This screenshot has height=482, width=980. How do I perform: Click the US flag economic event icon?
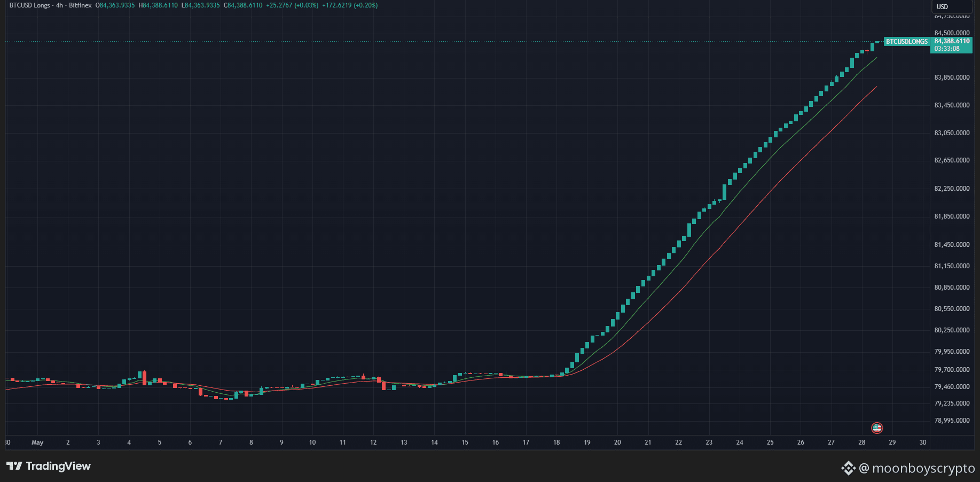(877, 427)
